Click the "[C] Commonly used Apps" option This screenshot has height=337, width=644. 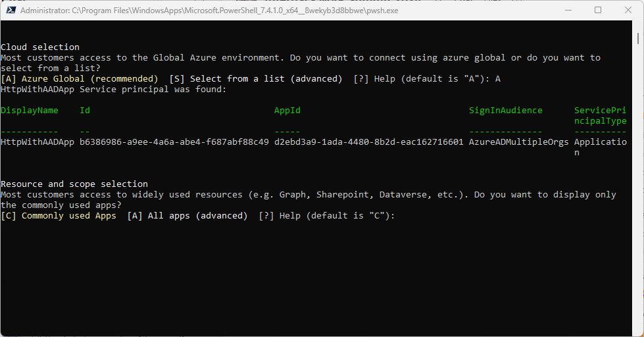[59, 216]
